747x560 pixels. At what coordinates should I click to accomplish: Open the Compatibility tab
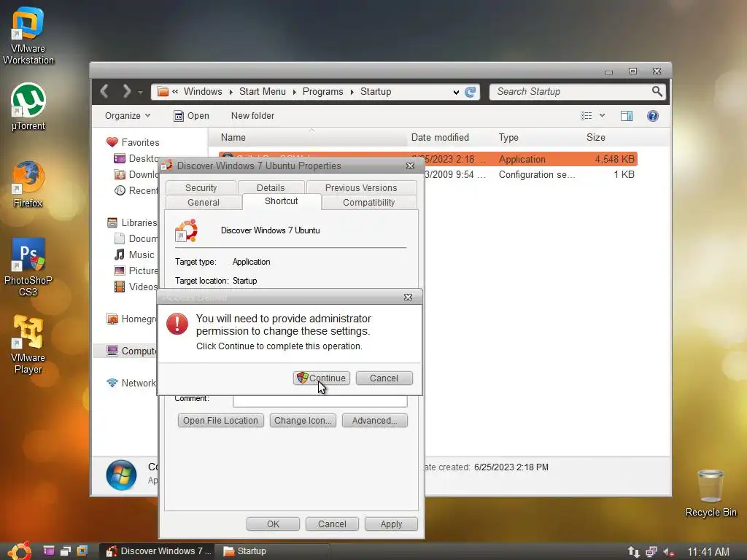coord(368,203)
